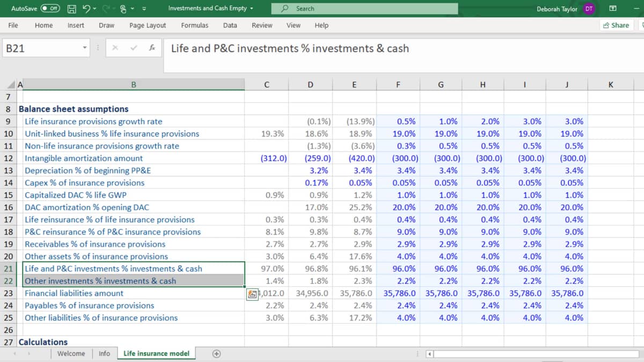Select cell 'Other investments % investments & cash'
644x362 pixels.
tap(134, 281)
